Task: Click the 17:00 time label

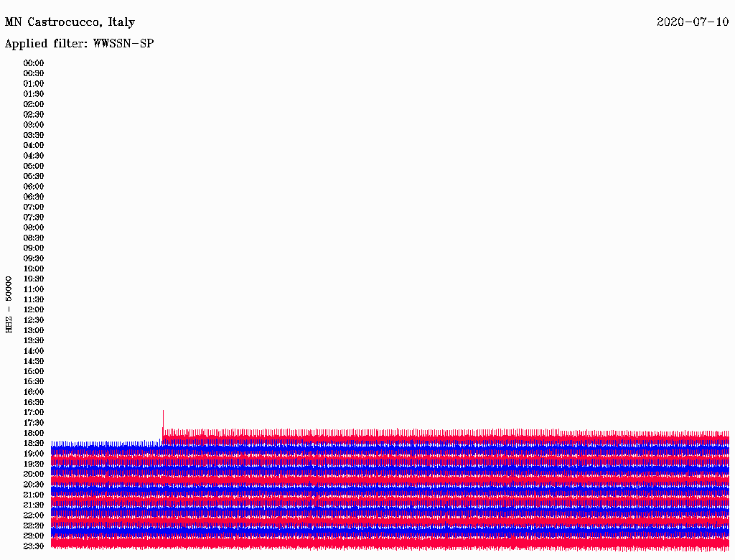Action: point(34,413)
